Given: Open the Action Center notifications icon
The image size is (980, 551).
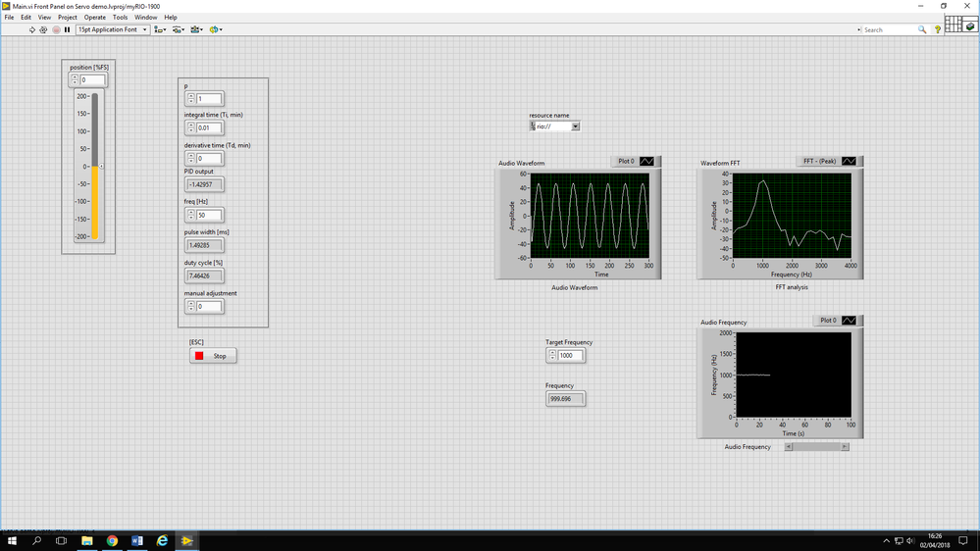Looking at the screenshot, I should [x=963, y=541].
